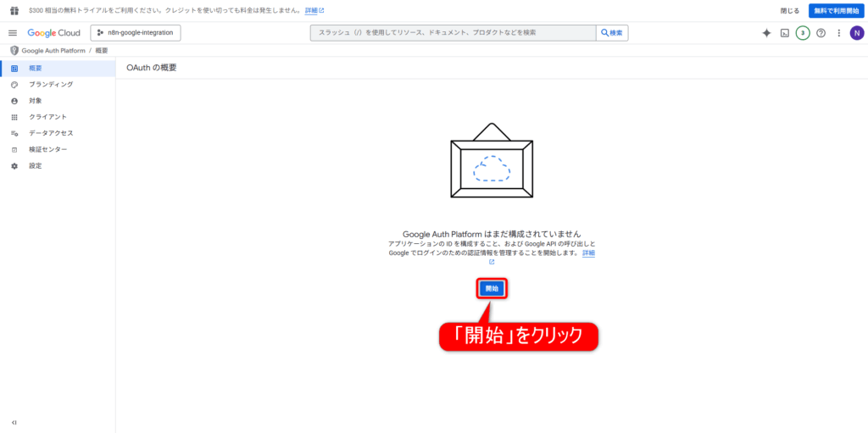868x433 pixels.
Task: Open the three-dot more options menu
Action: [x=838, y=33]
